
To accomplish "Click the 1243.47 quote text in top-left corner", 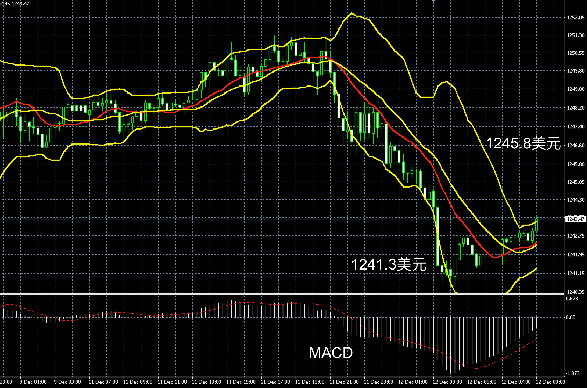I will click(x=20, y=3).
